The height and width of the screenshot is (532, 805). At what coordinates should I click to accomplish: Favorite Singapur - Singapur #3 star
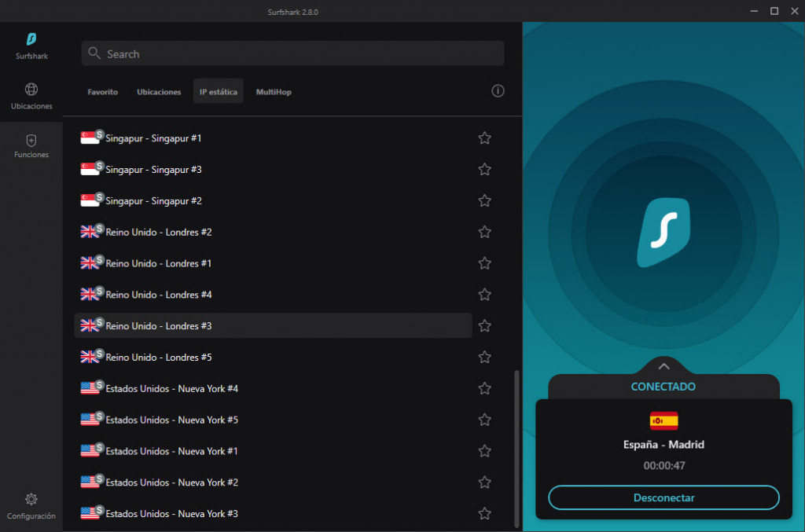[484, 169]
